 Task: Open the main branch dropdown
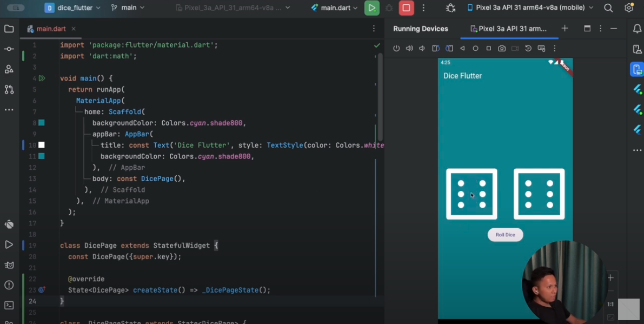[x=128, y=8]
